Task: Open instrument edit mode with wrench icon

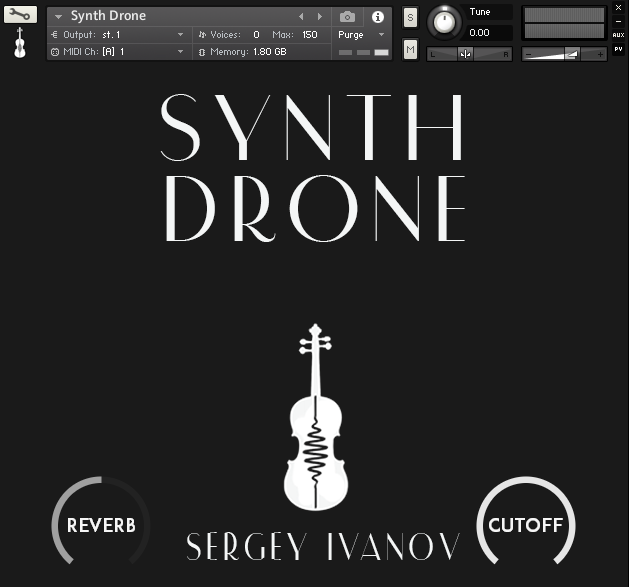Action: [x=20, y=14]
